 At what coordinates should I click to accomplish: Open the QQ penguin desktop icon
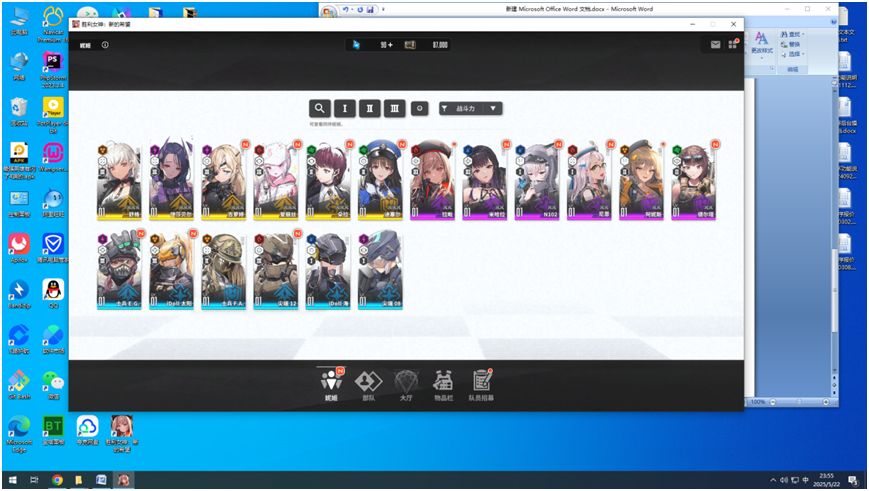point(53,293)
